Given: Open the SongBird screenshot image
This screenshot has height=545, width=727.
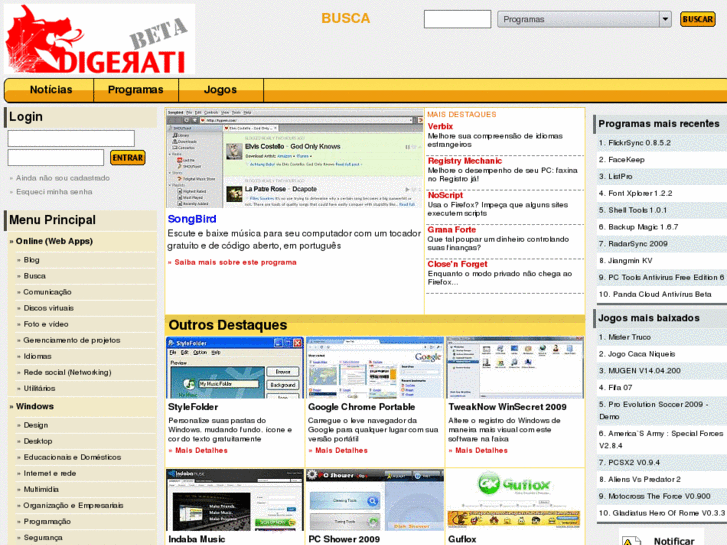Looking at the screenshot, I should [294, 159].
